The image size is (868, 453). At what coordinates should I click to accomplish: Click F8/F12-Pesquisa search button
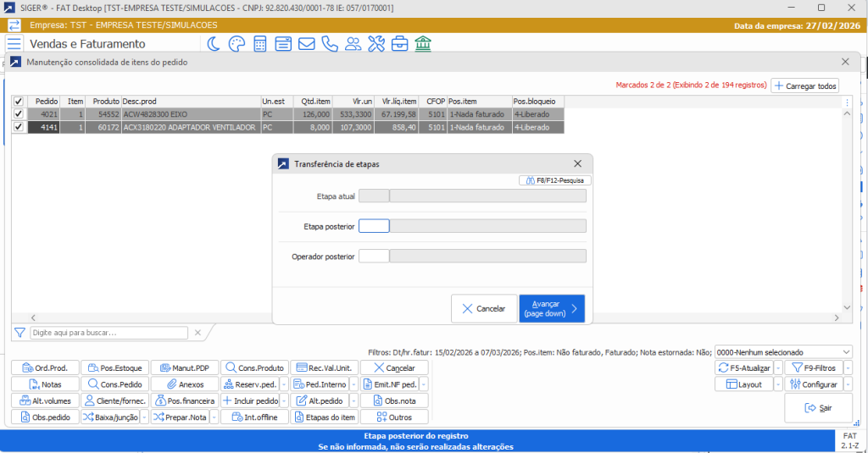555,180
